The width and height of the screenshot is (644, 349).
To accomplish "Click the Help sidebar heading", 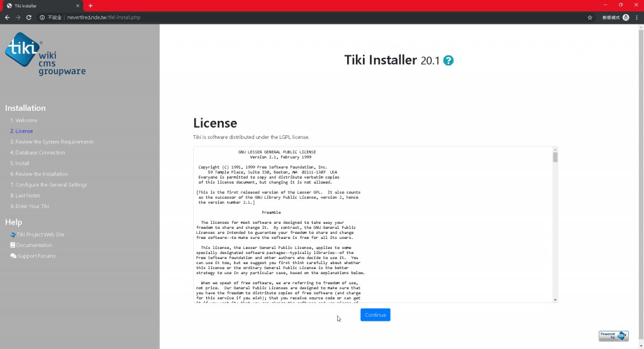I will [14, 222].
